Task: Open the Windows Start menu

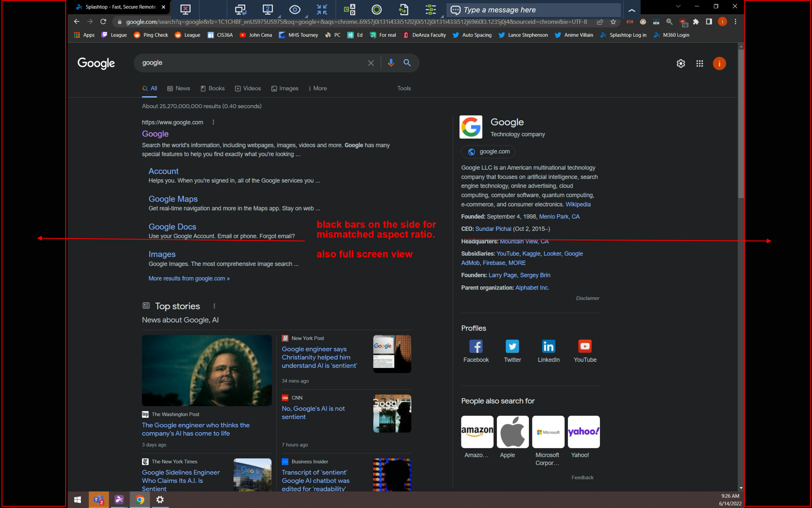Action: [x=78, y=500]
